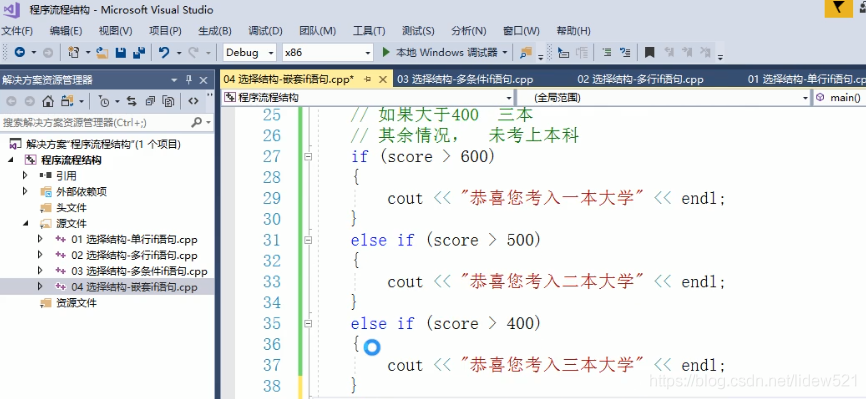This screenshot has height=399, width=866.
Task: Open the 帮助(H) menu
Action: pyautogui.click(x=573, y=30)
